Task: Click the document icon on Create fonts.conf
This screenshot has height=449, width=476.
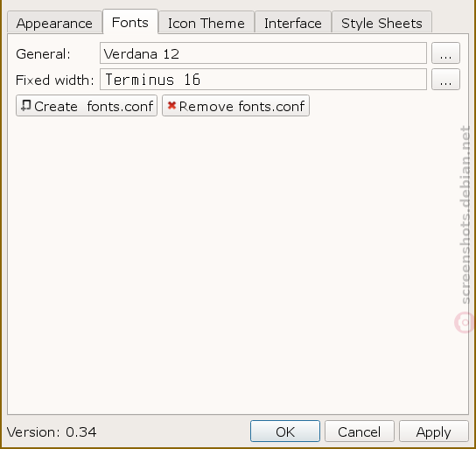Action: (x=25, y=106)
